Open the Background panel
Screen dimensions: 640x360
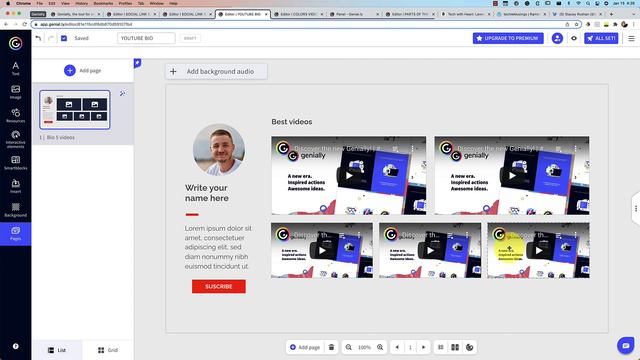tap(16, 210)
